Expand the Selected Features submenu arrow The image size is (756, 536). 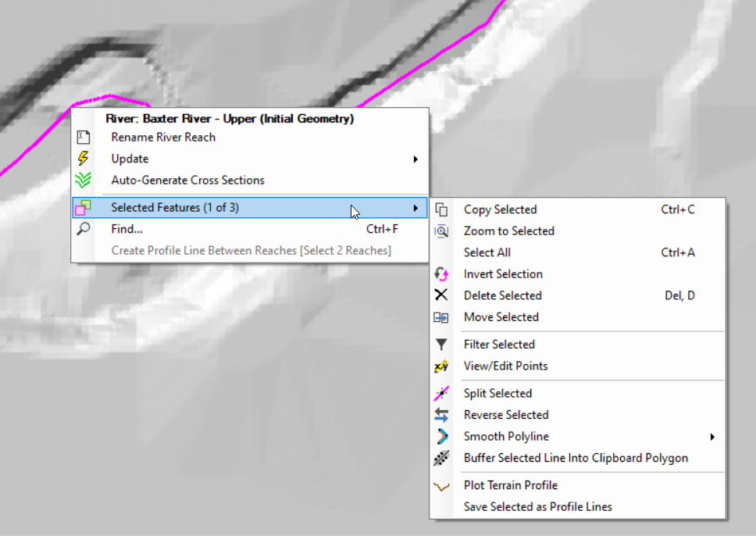[415, 208]
